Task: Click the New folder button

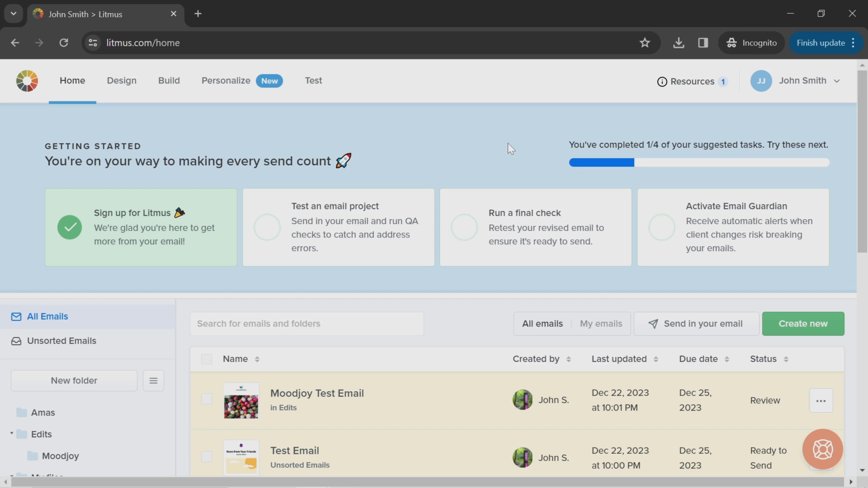Action: pyautogui.click(x=74, y=380)
